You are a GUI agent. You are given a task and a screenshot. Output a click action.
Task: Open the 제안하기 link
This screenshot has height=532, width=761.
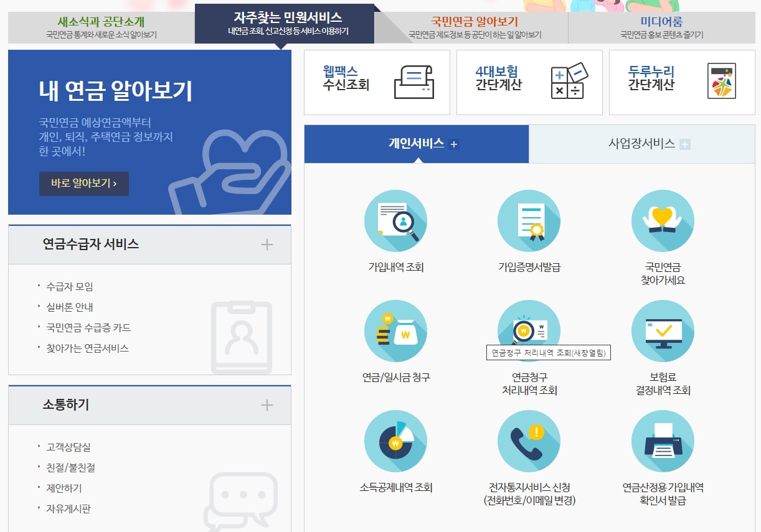coord(64,488)
